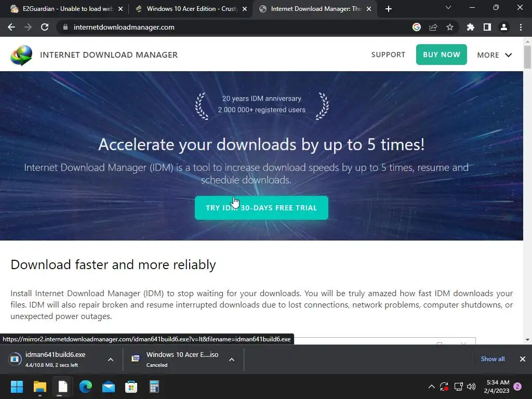The height and width of the screenshot is (399, 532).
Task: Open the Mail app on the taskbar
Action: pos(109,387)
